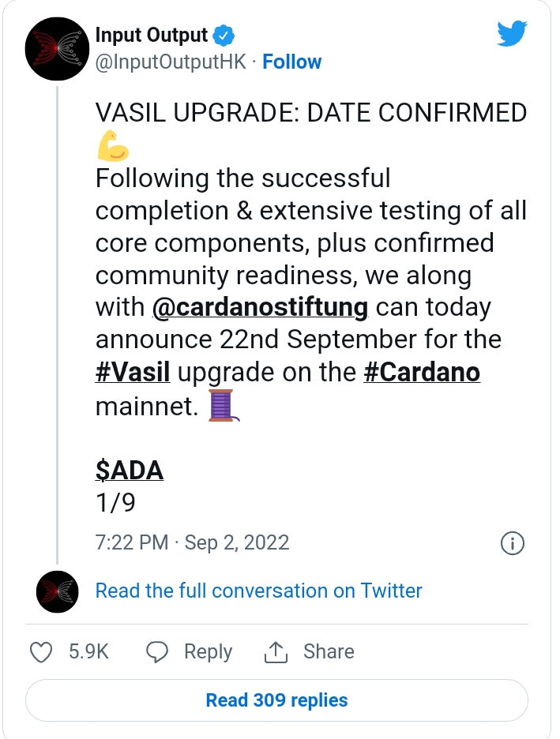This screenshot has width=560, height=739.
Task: Click the small Input Output avatar near conversation link
Action: point(58,591)
